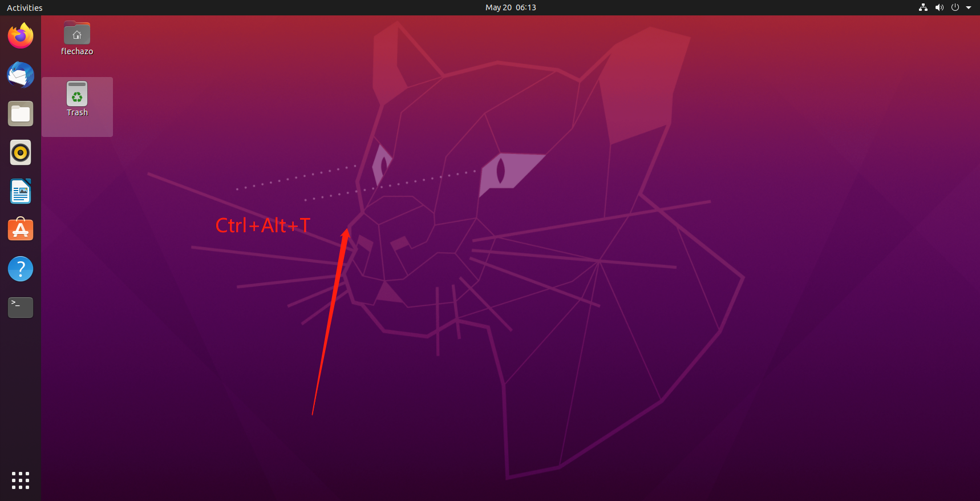The image size is (980, 501).
Task: Click the power icon in top bar
Action: pos(955,7)
